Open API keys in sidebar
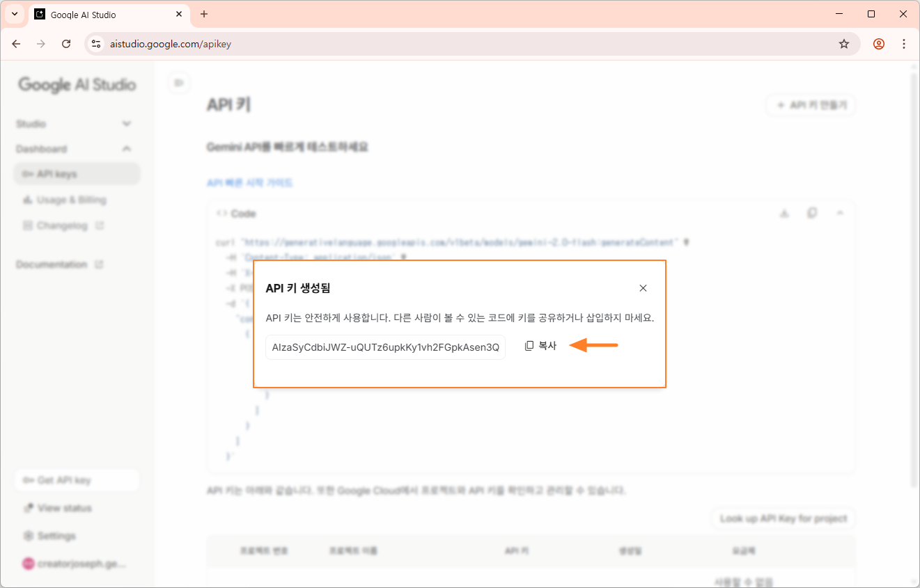920x588 pixels. click(77, 174)
